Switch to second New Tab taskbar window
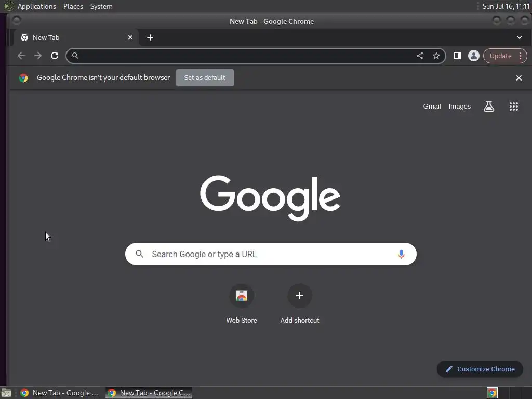 point(149,393)
